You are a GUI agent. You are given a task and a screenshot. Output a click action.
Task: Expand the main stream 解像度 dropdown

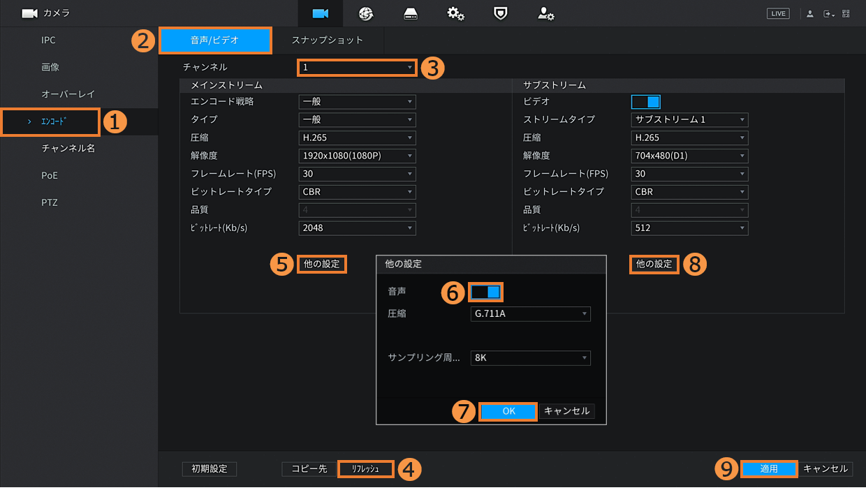coord(357,156)
